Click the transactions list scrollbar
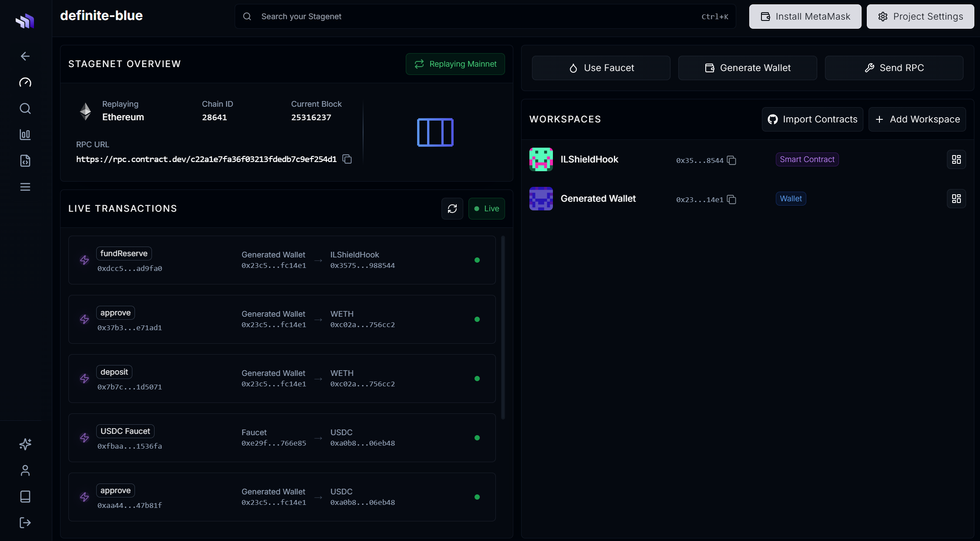 click(503, 328)
